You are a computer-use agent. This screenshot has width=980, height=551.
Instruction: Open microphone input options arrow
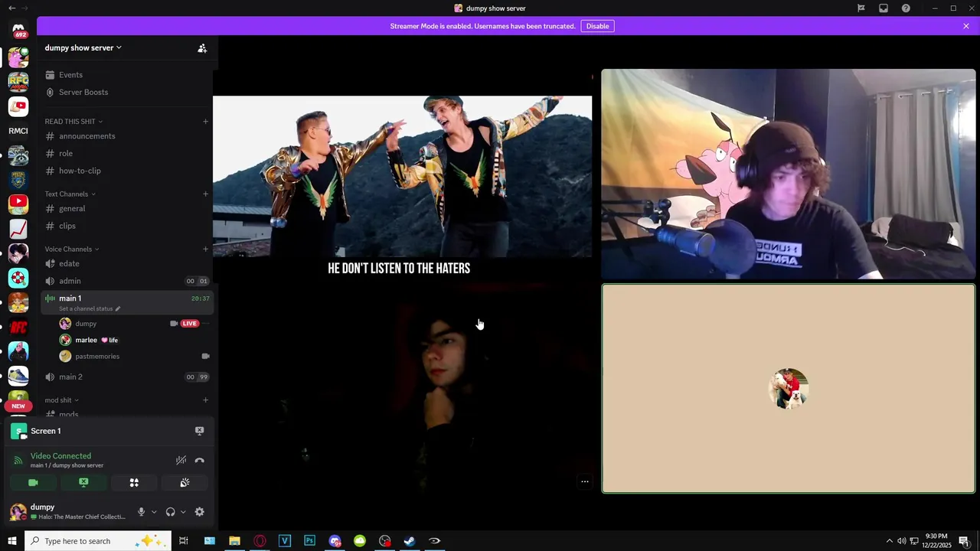(x=154, y=512)
